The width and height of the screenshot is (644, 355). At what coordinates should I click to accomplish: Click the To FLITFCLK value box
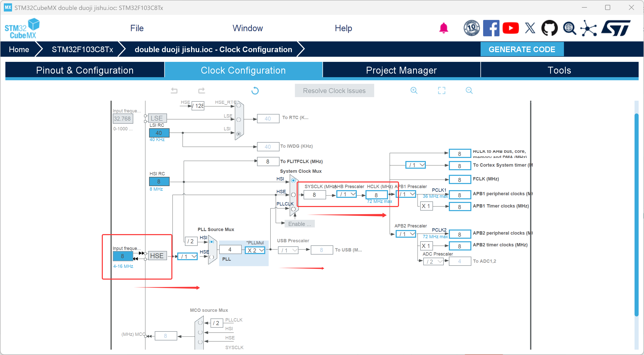[x=268, y=162]
